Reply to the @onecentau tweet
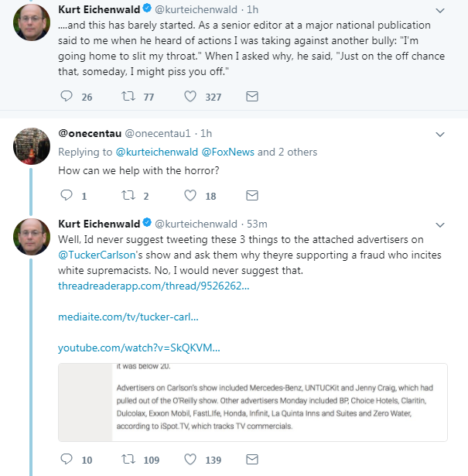Image resolution: width=468 pixels, height=476 pixels. (x=67, y=195)
